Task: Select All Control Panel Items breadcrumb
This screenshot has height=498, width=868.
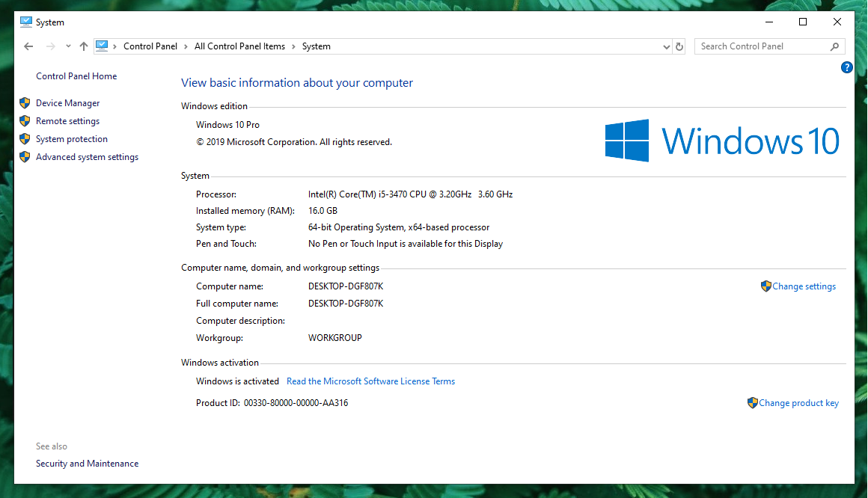Action: click(239, 46)
